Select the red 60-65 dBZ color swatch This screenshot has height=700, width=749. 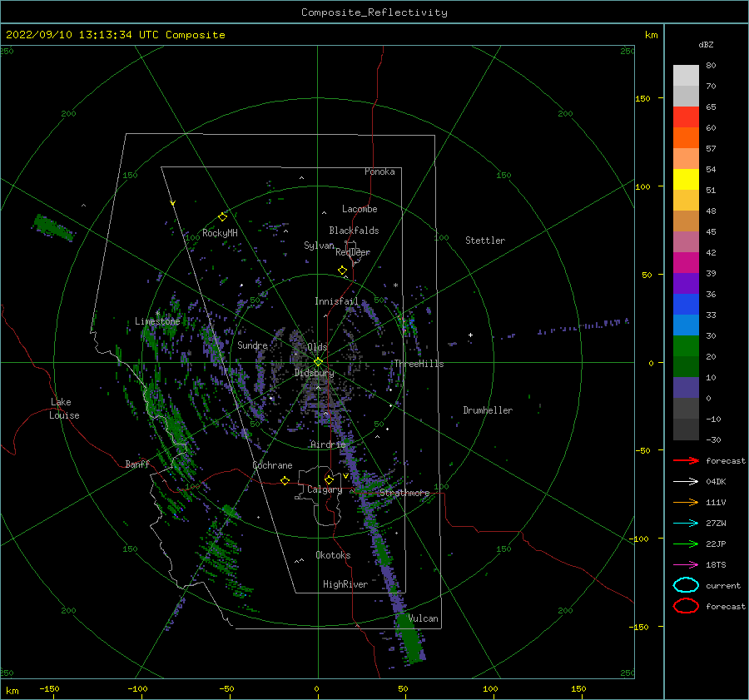click(x=686, y=117)
